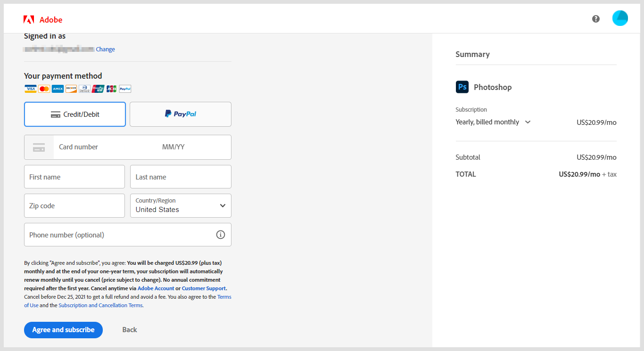The image size is (644, 351).
Task: Click the Change email link
Action: [x=106, y=49]
